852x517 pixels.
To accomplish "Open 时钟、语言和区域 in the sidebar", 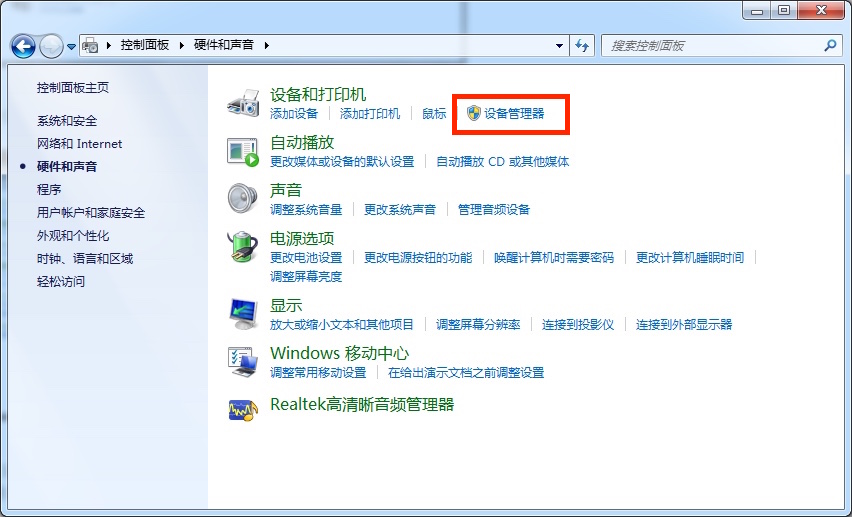I will (85, 258).
